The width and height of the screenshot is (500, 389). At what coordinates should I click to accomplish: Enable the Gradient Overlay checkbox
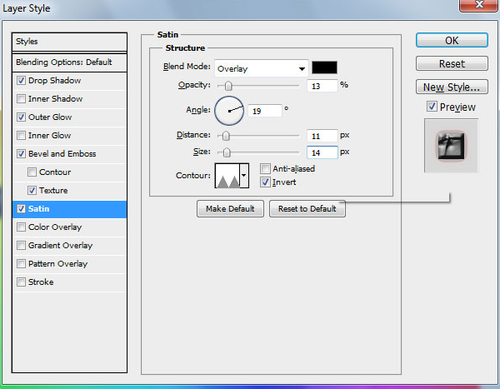[x=21, y=245]
